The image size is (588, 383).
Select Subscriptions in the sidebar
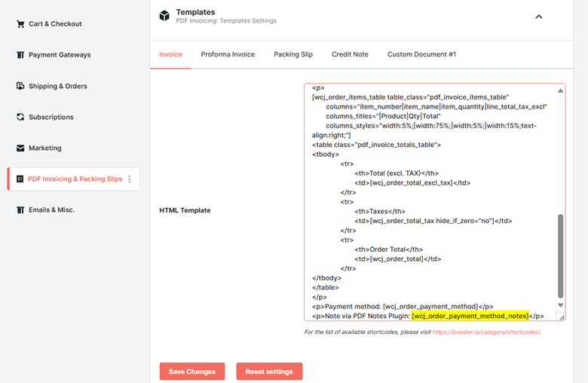click(x=51, y=117)
